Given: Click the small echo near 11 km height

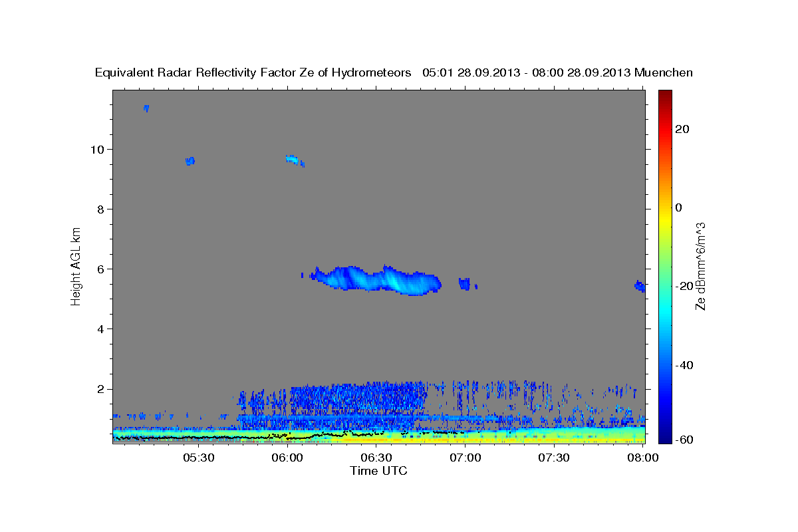Looking at the screenshot, I should (146, 108).
